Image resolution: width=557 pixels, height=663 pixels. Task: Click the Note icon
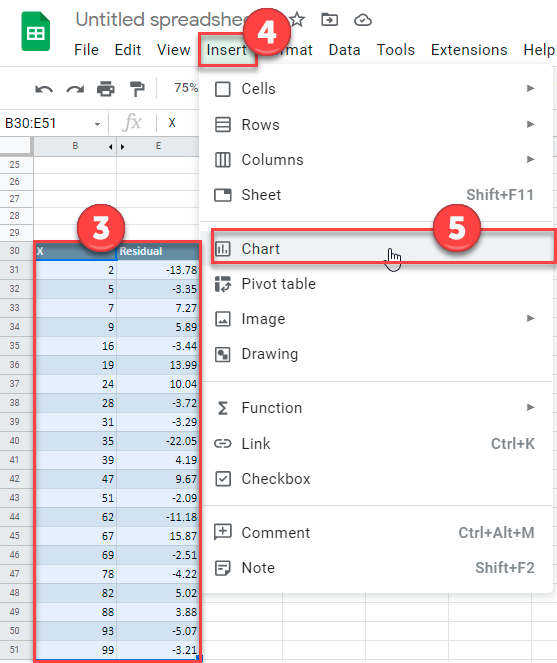click(x=223, y=568)
